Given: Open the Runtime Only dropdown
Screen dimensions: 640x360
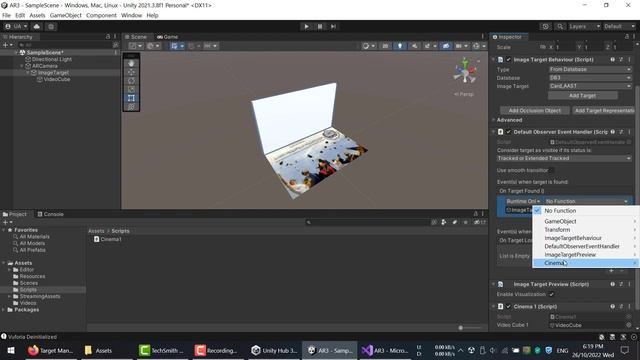Looking at the screenshot, I should (x=523, y=201).
